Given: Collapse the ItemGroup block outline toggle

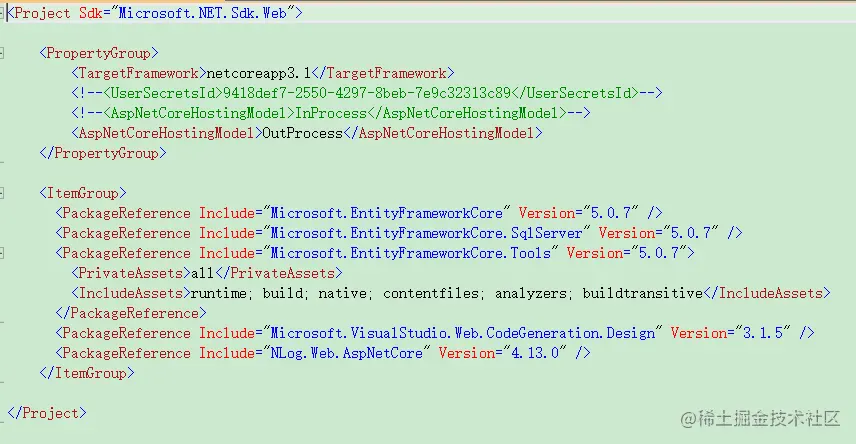Looking at the screenshot, I should (x=2, y=193).
